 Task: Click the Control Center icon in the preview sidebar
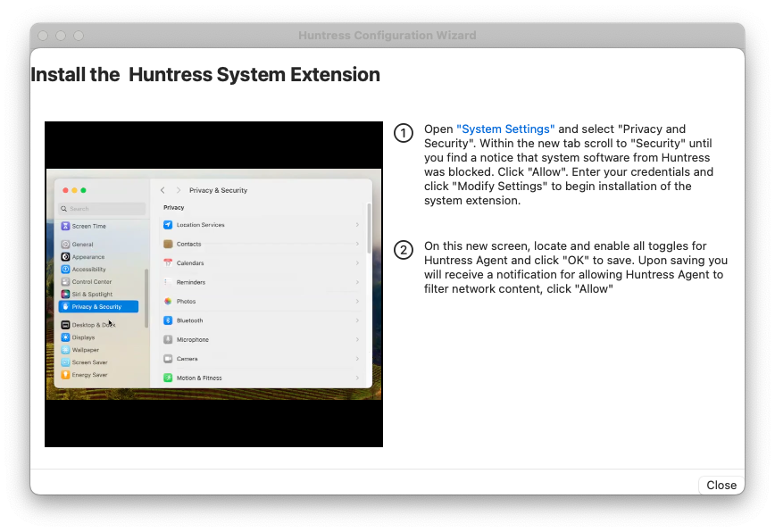coord(65,281)
